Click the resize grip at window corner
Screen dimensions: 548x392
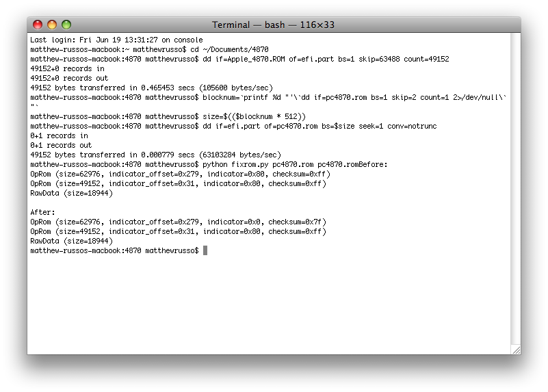(x=516, y=350)
